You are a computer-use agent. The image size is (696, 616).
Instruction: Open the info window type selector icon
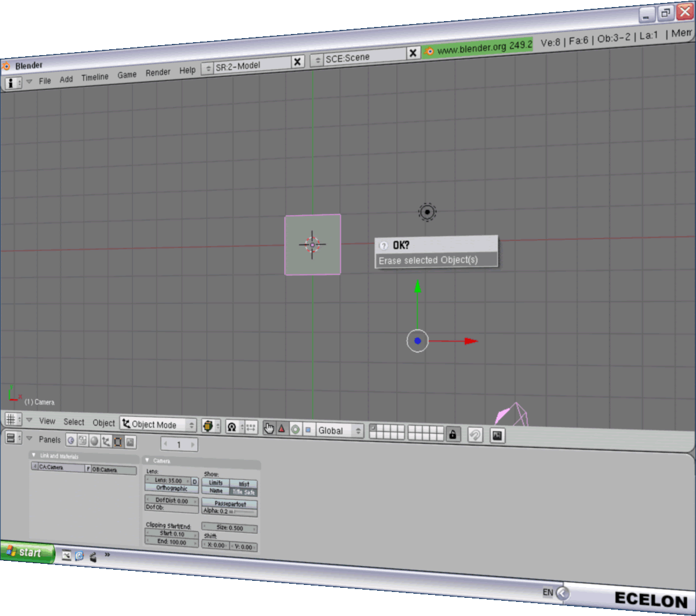(x=12, y=83)
